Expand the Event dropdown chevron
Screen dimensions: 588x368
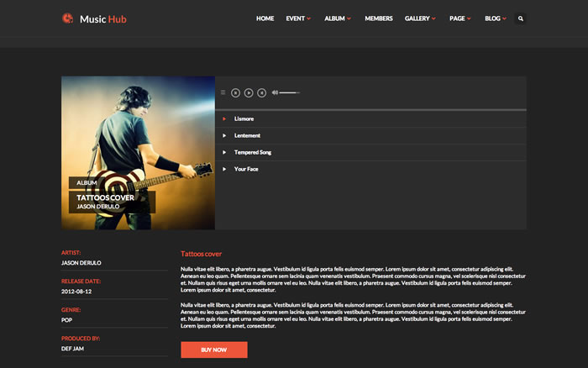tap(309, 18)
